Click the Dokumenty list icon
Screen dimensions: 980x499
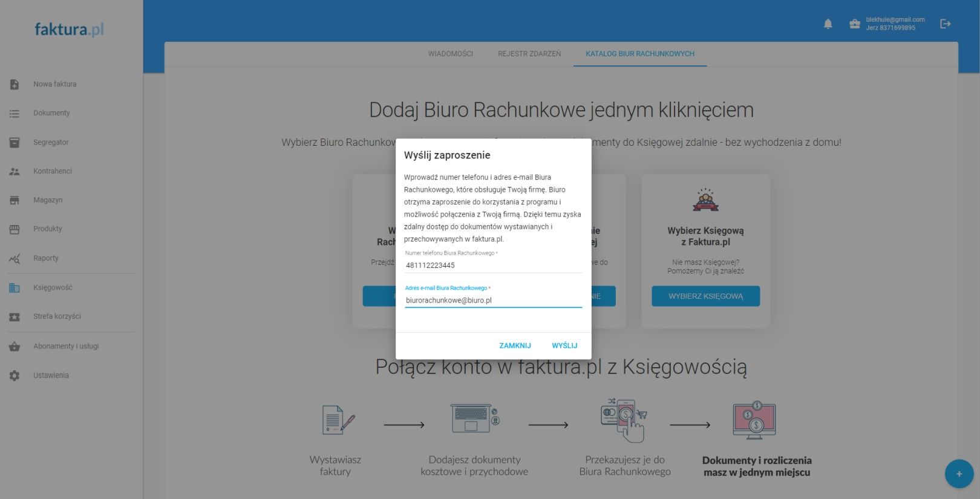(x=15, y=114)
